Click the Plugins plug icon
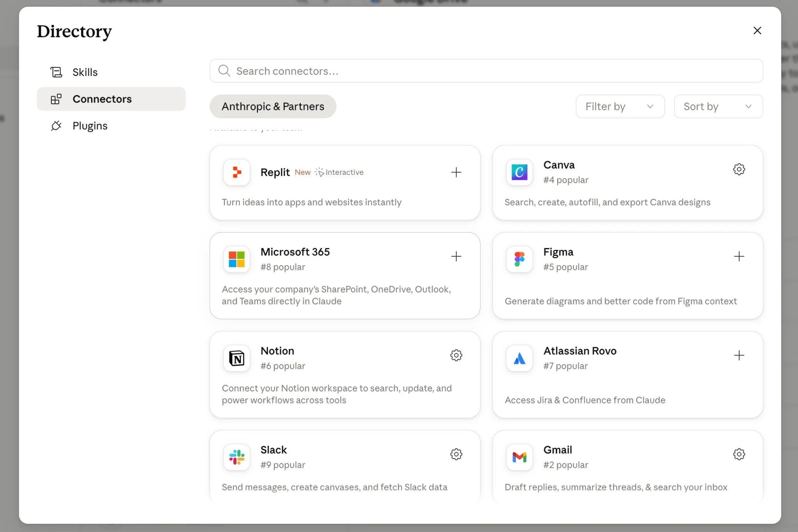 (56, 126)
